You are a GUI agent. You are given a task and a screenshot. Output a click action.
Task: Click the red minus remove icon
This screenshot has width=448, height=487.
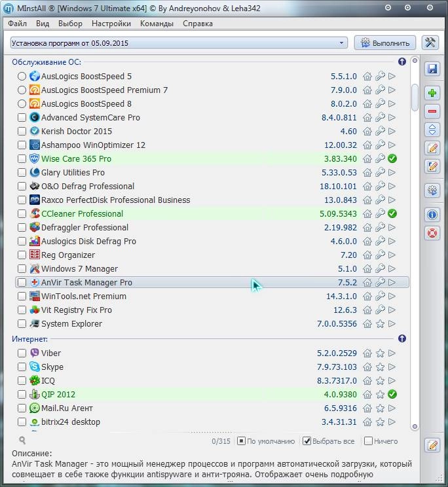[x=432, y=111]
